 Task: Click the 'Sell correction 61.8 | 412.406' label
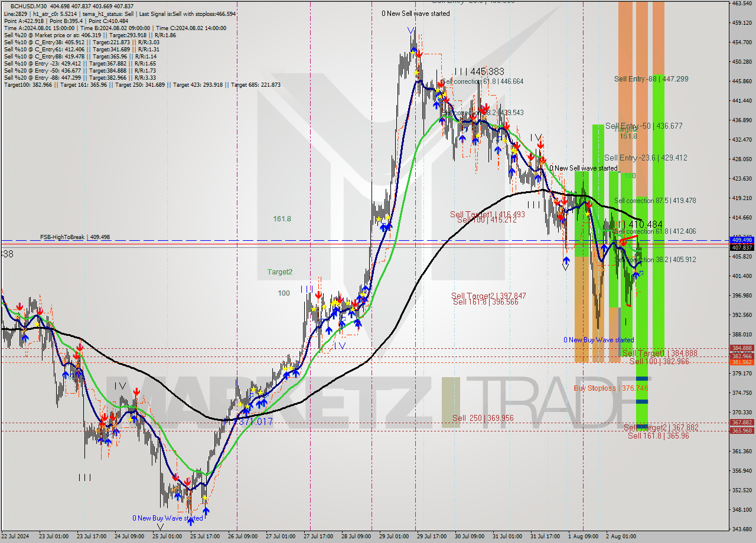pyautogui.click(x=655, y=231)
